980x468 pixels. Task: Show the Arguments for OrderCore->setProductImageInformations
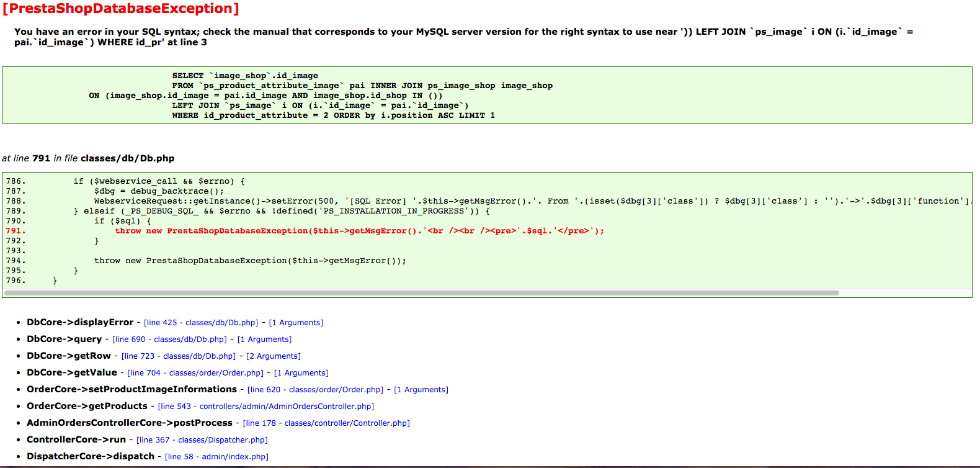click(421, 390)
